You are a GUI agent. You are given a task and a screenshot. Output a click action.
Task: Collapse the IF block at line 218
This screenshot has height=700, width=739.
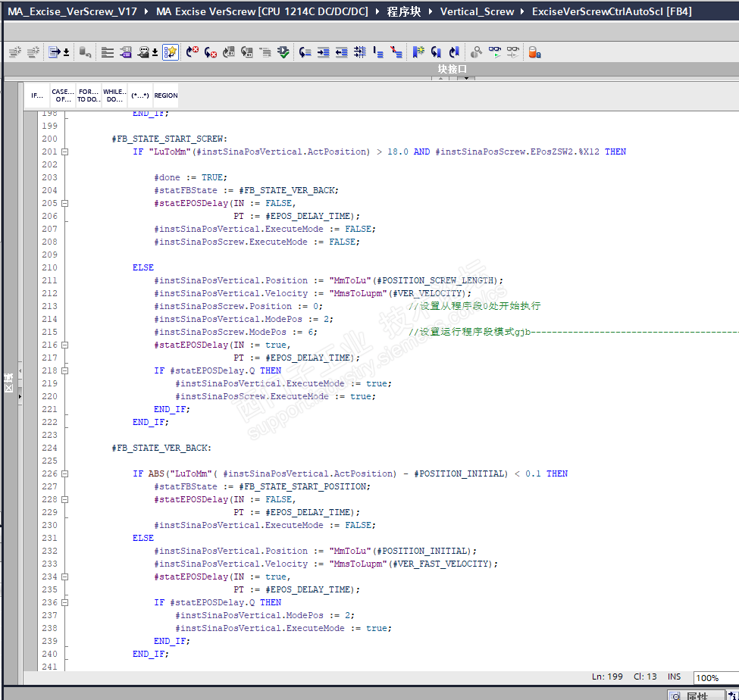pos(64,371)
